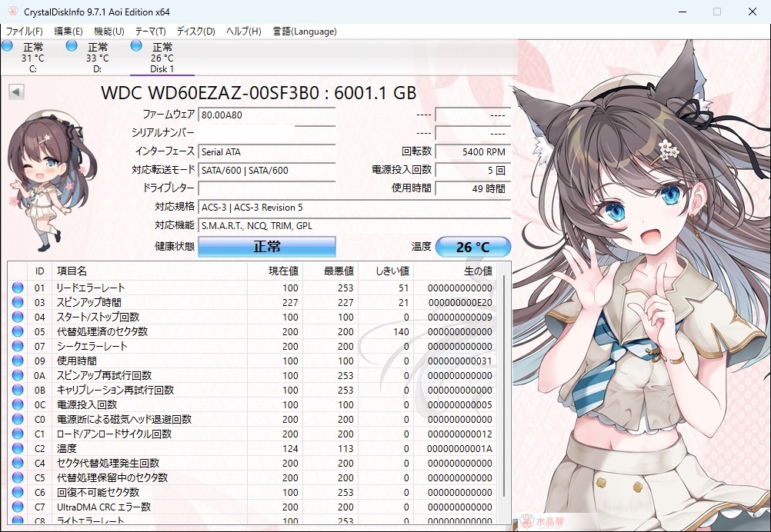This screenshot has height=532, width=771.
Task: Click the 49 時間 usage time field
Action: point(473,188)
